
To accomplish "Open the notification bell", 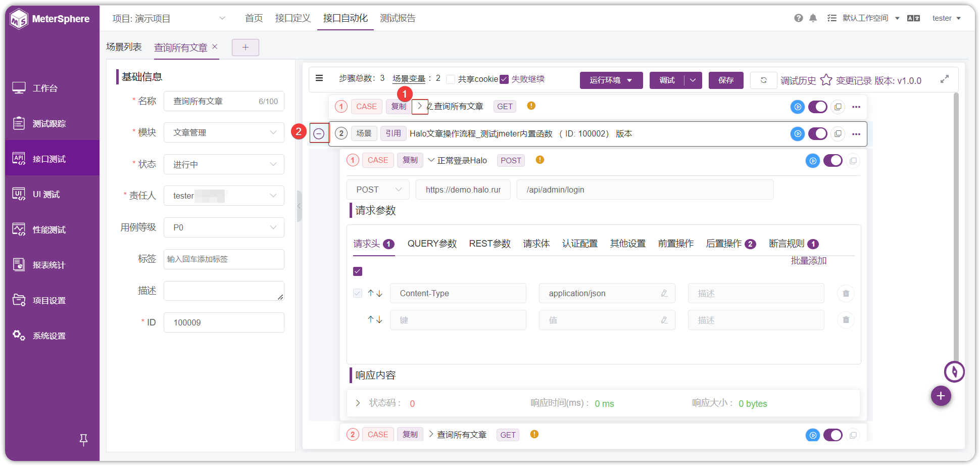I will point(813,18).
